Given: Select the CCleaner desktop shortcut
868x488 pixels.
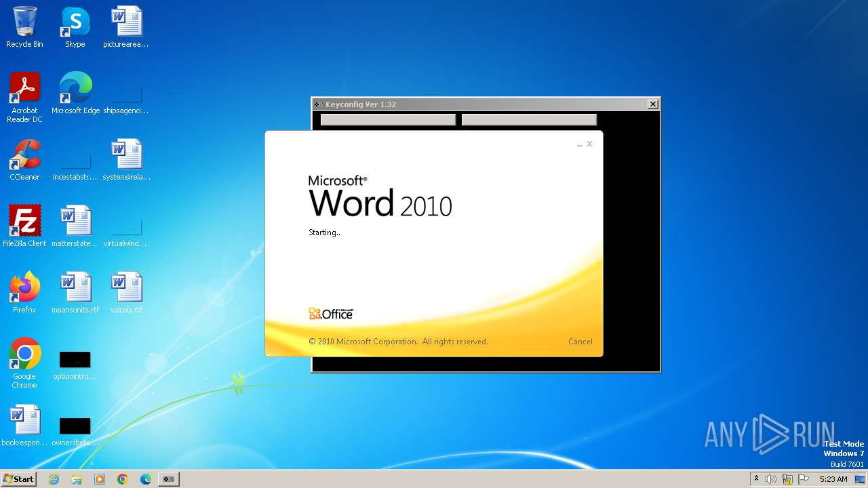Looking at the screenshot, I should pyautogui.click(x=24, y=161).
